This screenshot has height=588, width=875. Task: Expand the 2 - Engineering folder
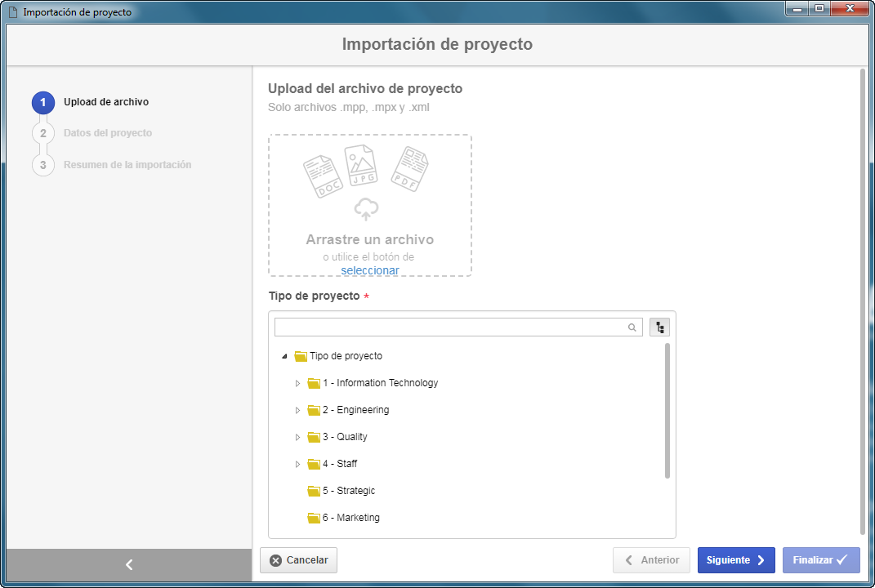point(297,410)
